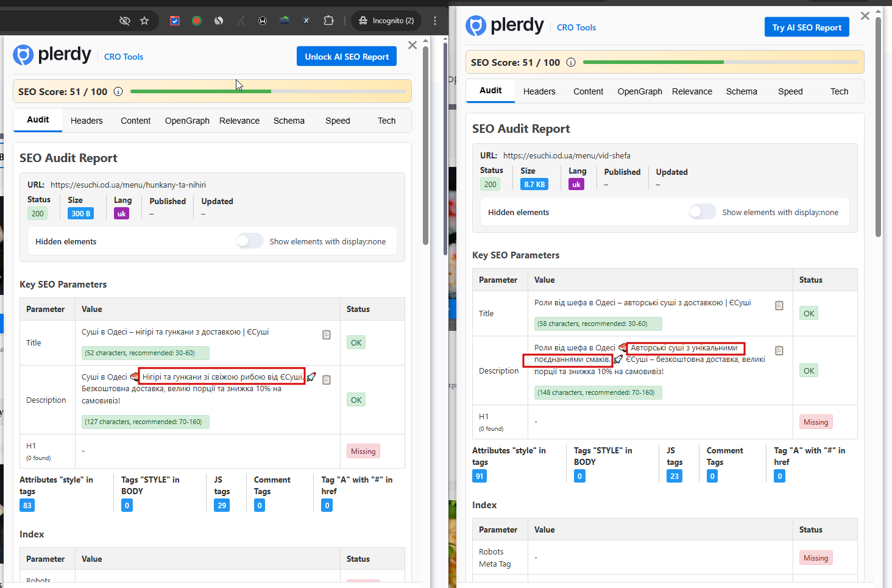Click Robots Meta Tag Missing badge in right panel
The width and height of the screenshot is (892, 588).
tap(816, 558)
